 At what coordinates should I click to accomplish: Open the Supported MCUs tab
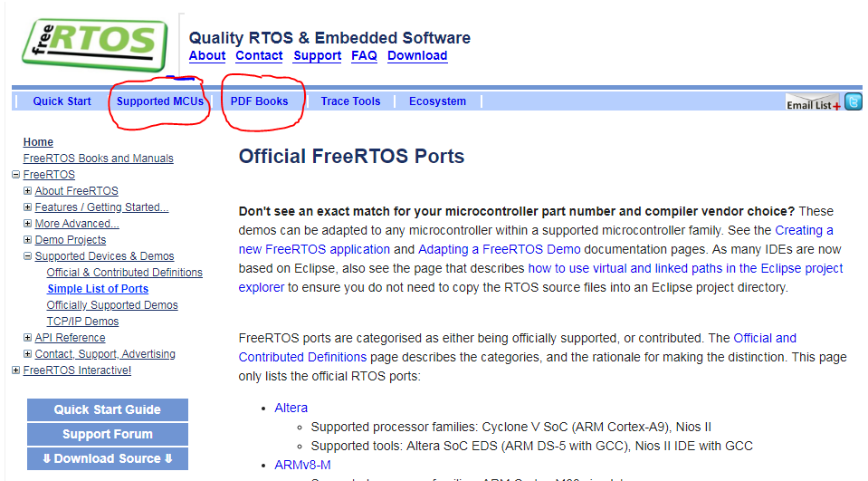click(160, 101)
